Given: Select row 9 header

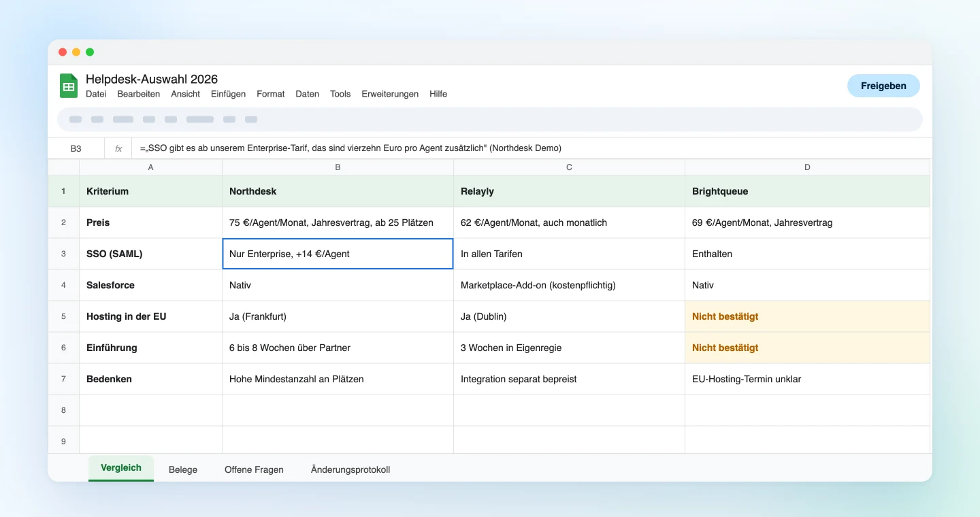Looking at the screenshot, I should coord(64,441).
